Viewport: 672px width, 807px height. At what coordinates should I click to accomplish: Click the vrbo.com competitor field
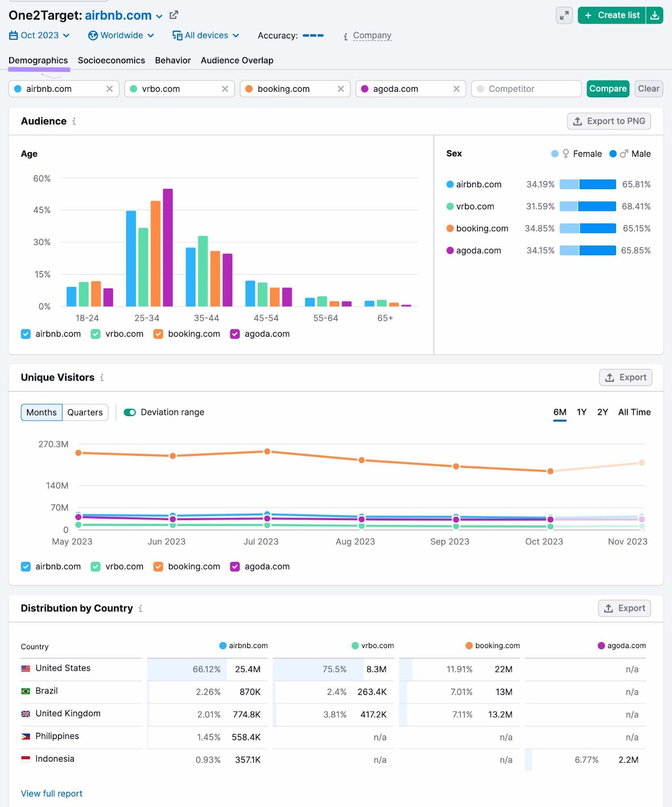coord(179,89)
